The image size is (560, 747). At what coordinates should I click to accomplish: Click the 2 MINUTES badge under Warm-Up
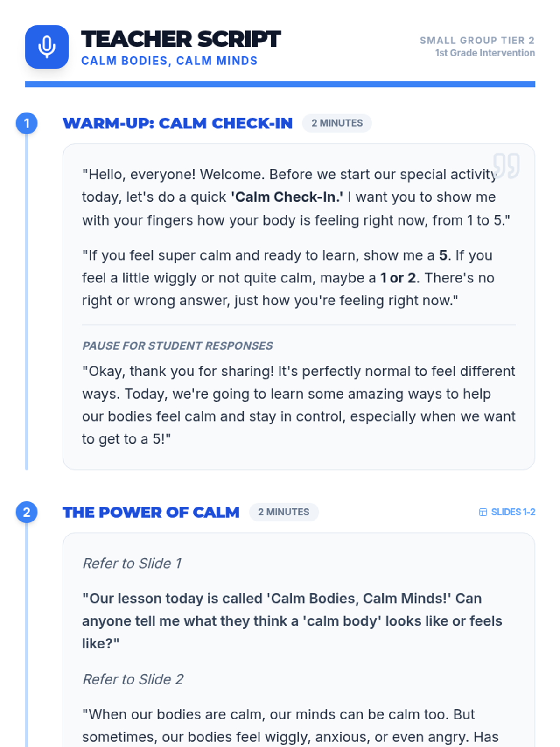337,123
